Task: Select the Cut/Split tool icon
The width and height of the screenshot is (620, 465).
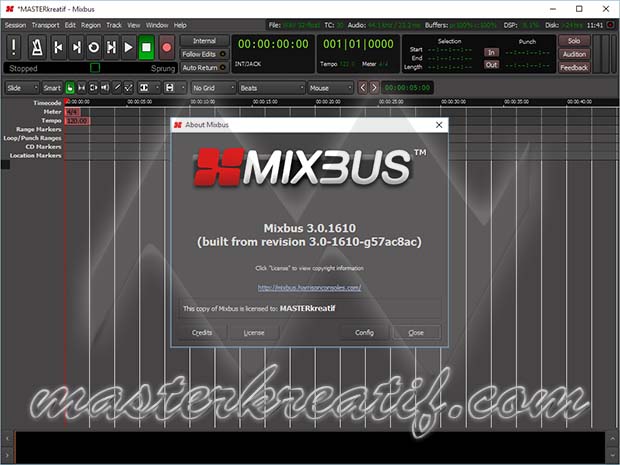Action: pos(93,88)
